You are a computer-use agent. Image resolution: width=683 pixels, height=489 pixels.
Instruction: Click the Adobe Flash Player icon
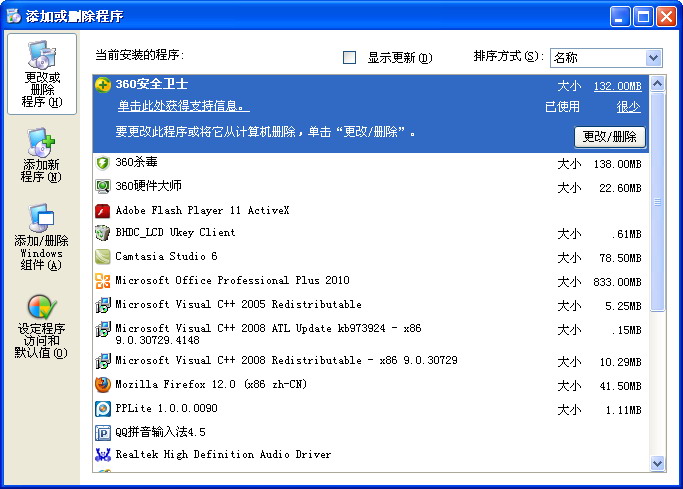103,211
